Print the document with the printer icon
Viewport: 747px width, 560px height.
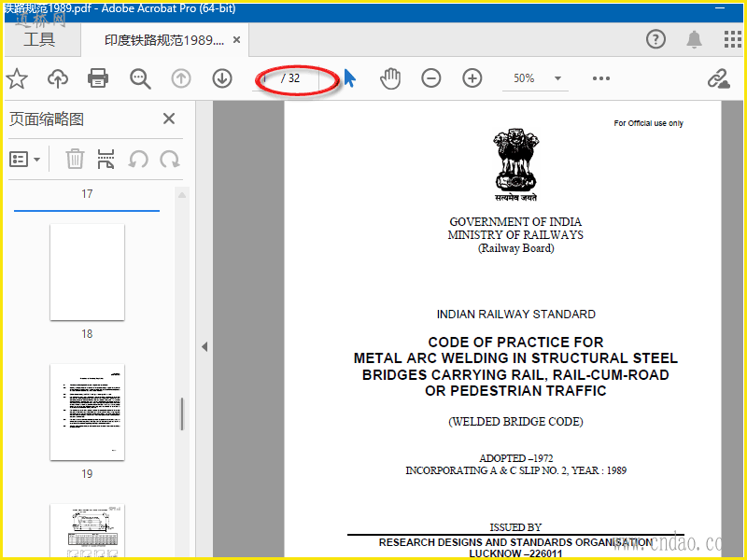click(x=98, y=78)
